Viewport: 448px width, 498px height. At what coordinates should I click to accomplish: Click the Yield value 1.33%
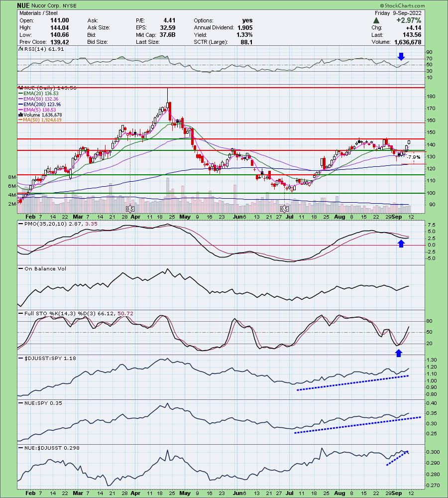pos(244,35)
